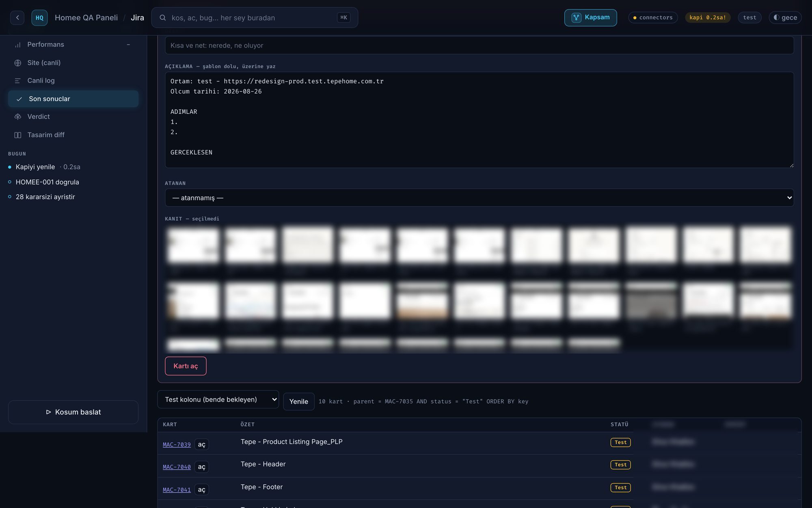Click the Yenile button
812x508 pixels.
pyautogui.click(x=298, y=402)
